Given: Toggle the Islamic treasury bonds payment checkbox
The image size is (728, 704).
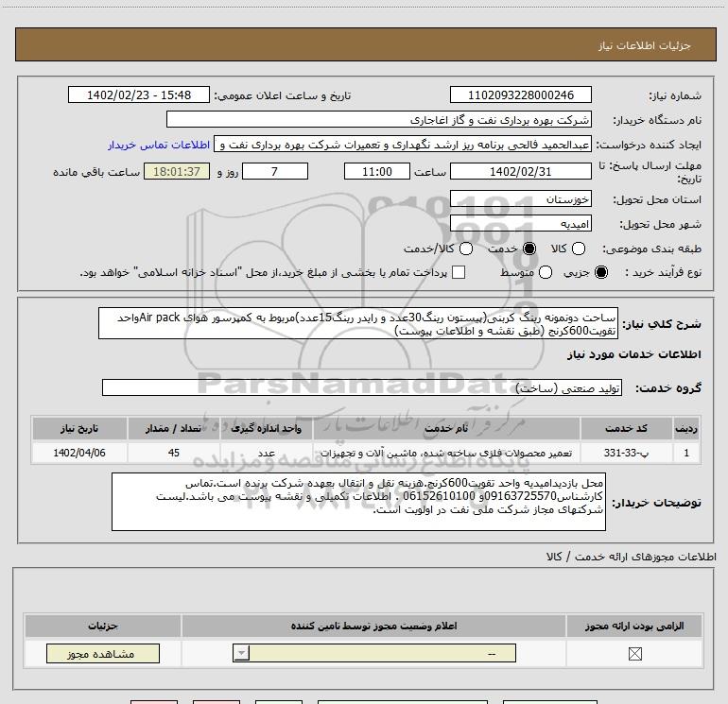Looking at the screenshot, I should 459,272.
